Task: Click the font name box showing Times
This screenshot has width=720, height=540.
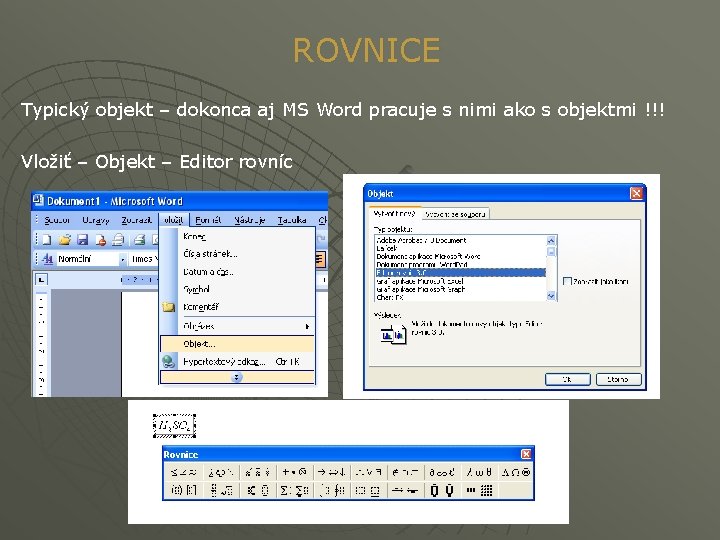Action: [144, 259]
